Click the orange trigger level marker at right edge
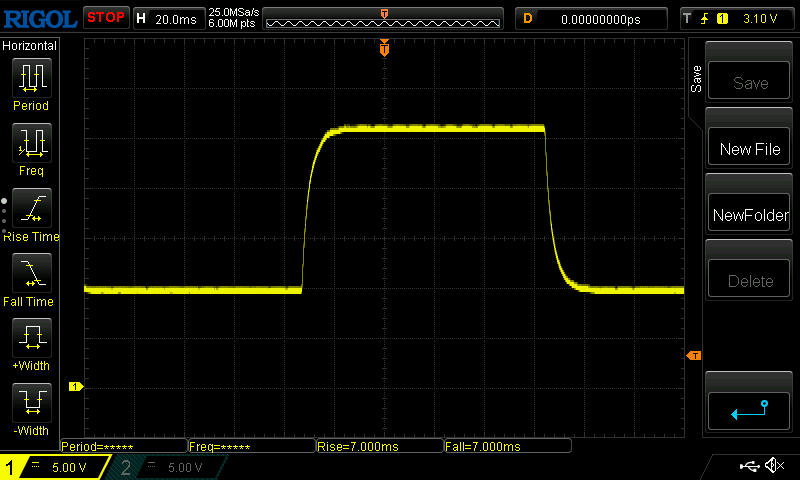The image size is (800, 480). (x=694, y=356)
